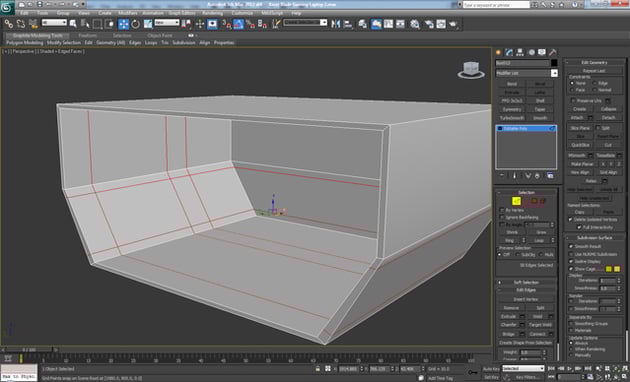Select the None constraint radio button

[572, 83]
